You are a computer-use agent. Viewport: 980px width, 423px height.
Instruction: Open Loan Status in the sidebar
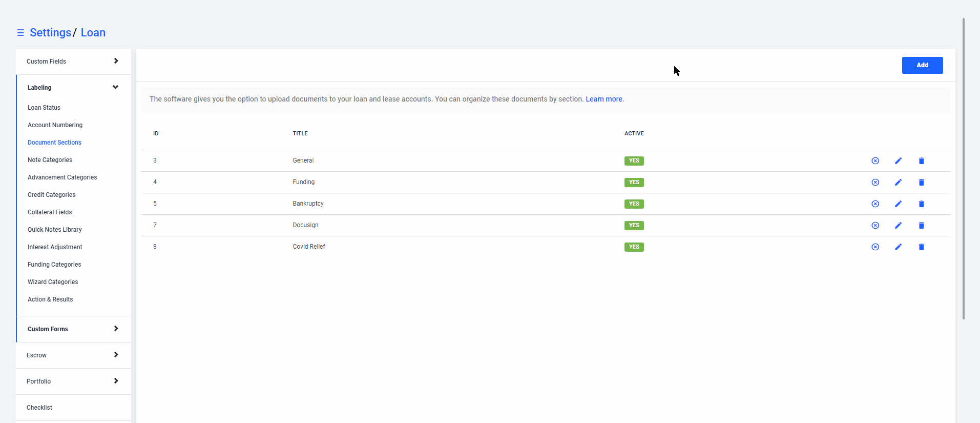pyautogui.click(x=44, y=108)
